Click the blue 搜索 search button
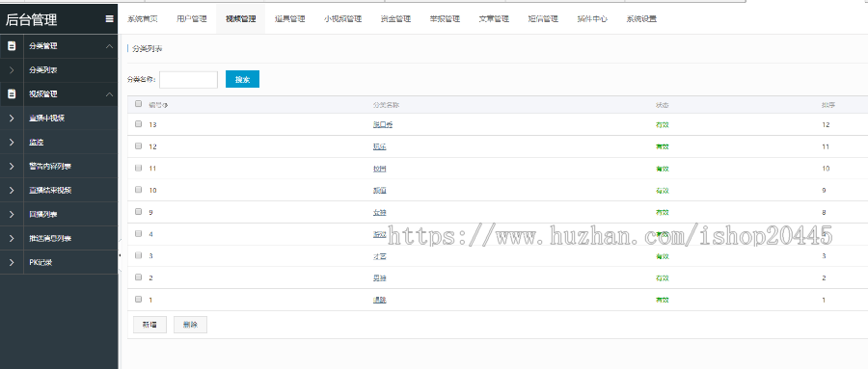This screenshot has height=369, width=868. tap(242, 79)
